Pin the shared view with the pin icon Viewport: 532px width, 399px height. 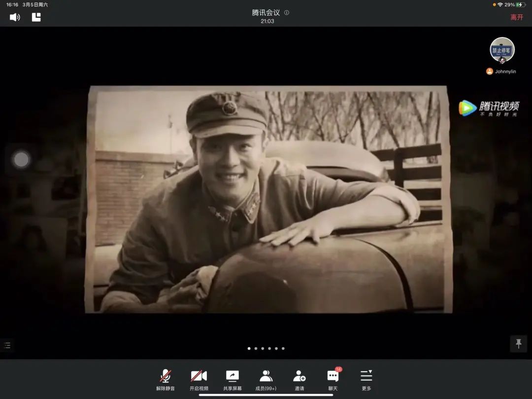(518, 344)
